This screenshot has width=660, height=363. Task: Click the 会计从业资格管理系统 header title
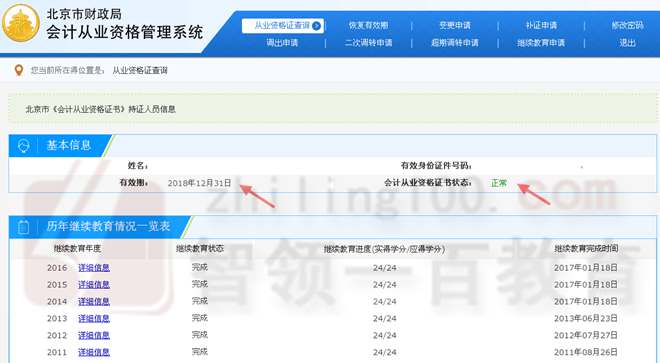(x=125, y=32)
